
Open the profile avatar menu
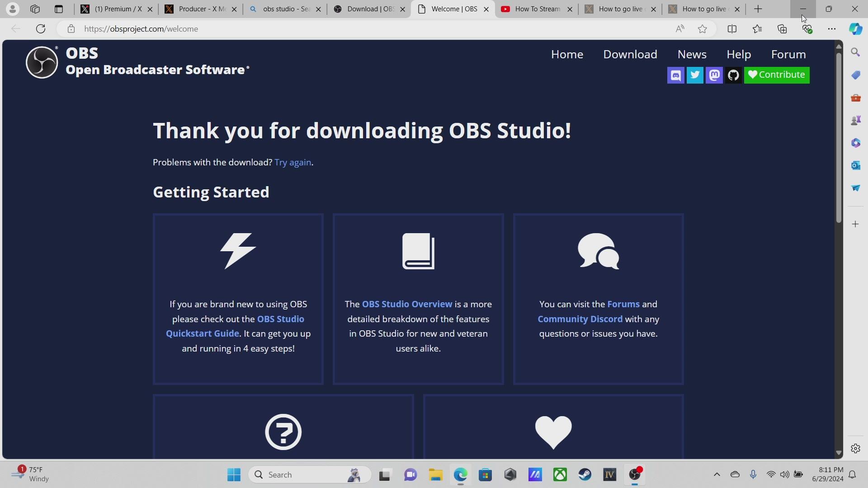pos(13,9)
